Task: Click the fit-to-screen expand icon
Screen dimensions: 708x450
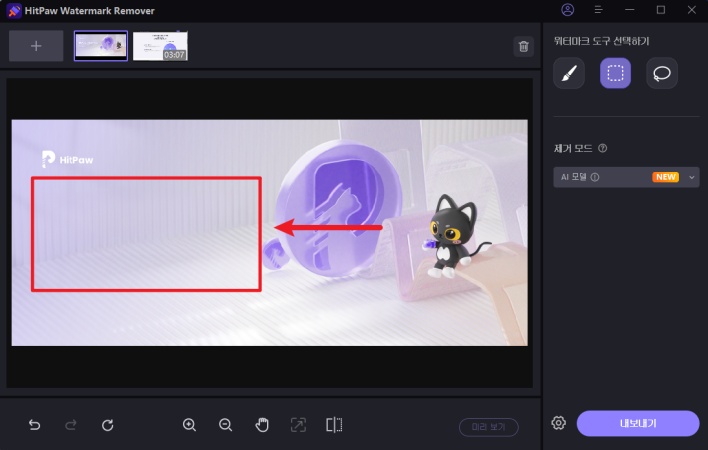Action: (298, 425)
